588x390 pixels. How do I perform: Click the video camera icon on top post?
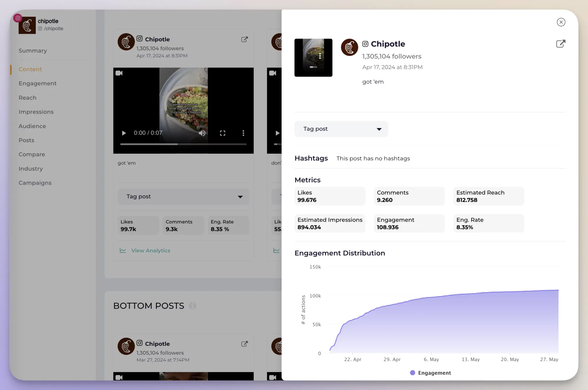pos(119,73)
